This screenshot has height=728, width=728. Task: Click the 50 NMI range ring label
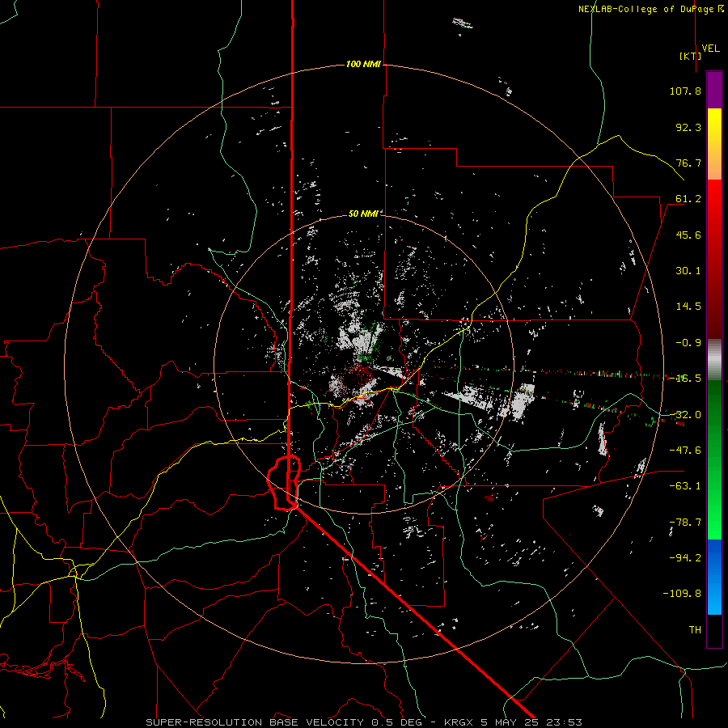[363, 214]
